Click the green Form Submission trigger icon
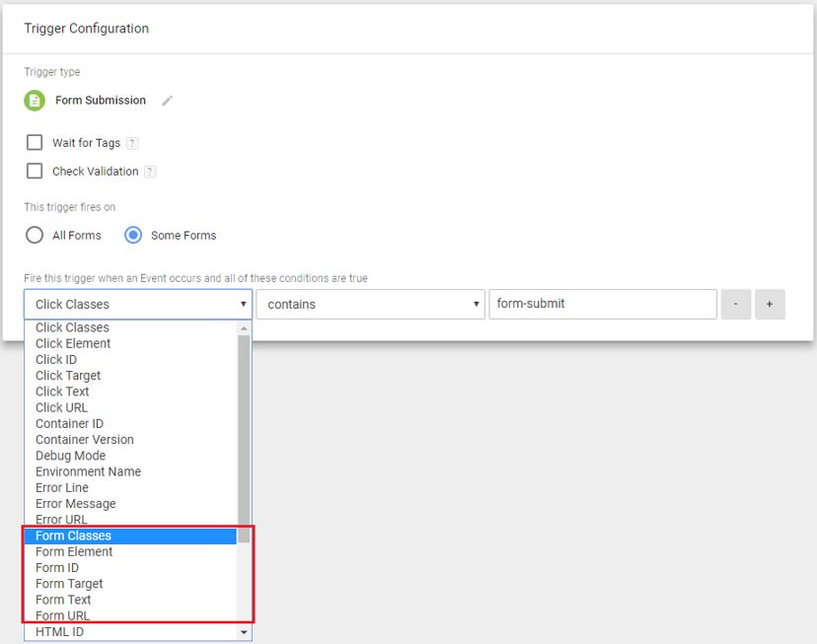The height and width of the screenshot is (644, 817). pyautogui.click(x=35, y=101)
